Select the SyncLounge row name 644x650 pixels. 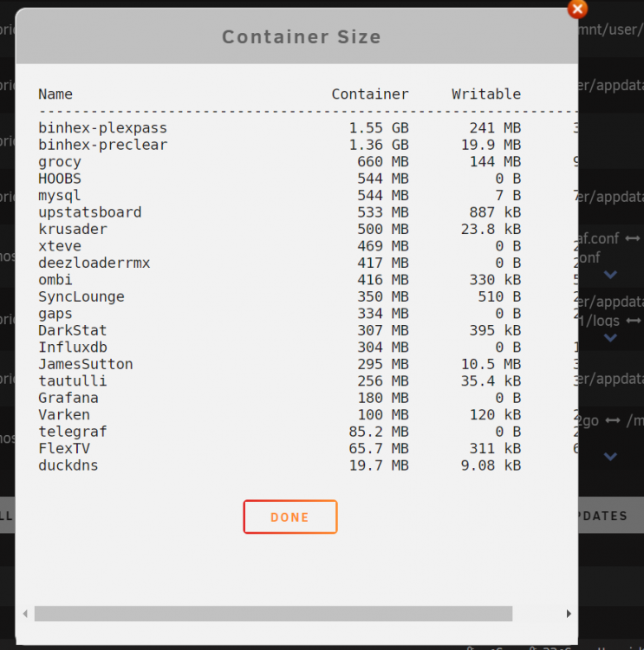click(81, 296)
